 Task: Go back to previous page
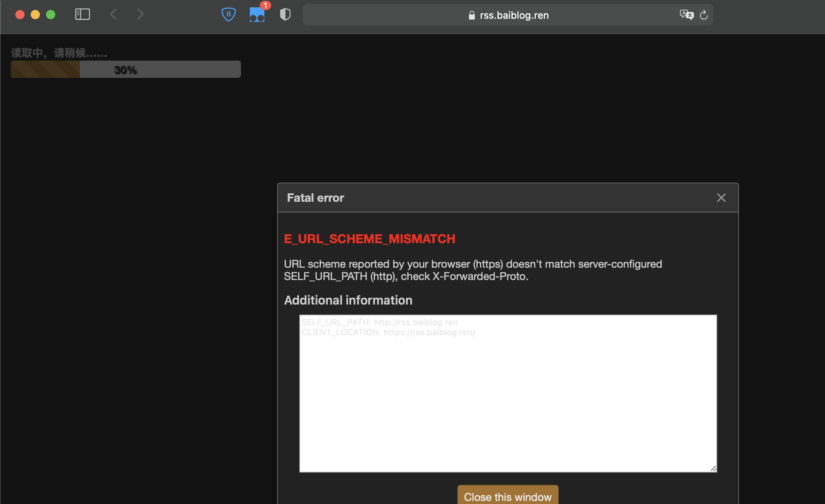coord(113,15)
